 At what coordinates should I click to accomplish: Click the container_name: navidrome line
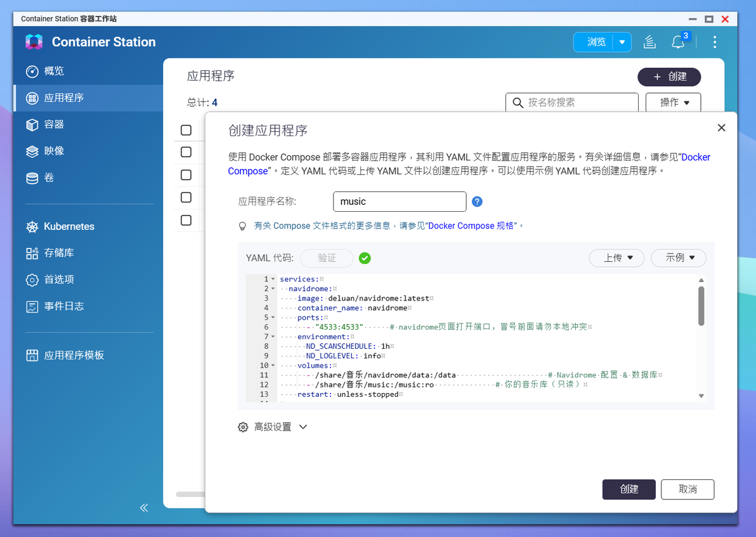352,308
